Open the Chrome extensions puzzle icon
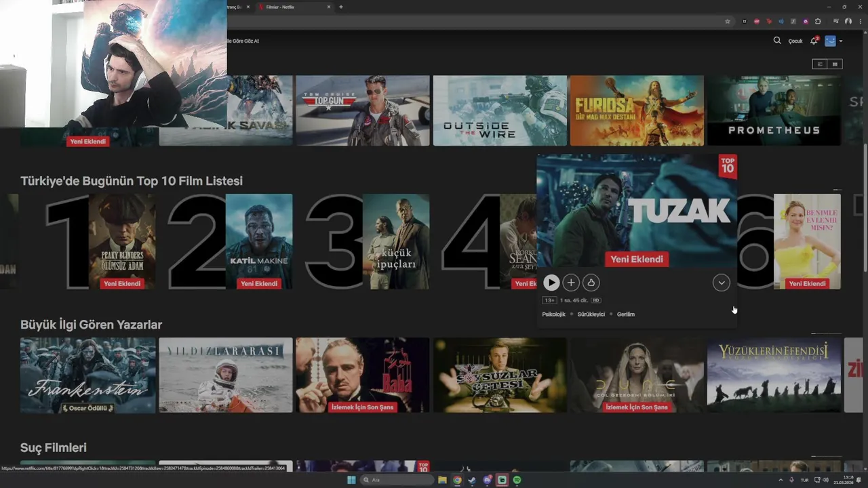The image size is (868, 488). [x=818, y=21]
